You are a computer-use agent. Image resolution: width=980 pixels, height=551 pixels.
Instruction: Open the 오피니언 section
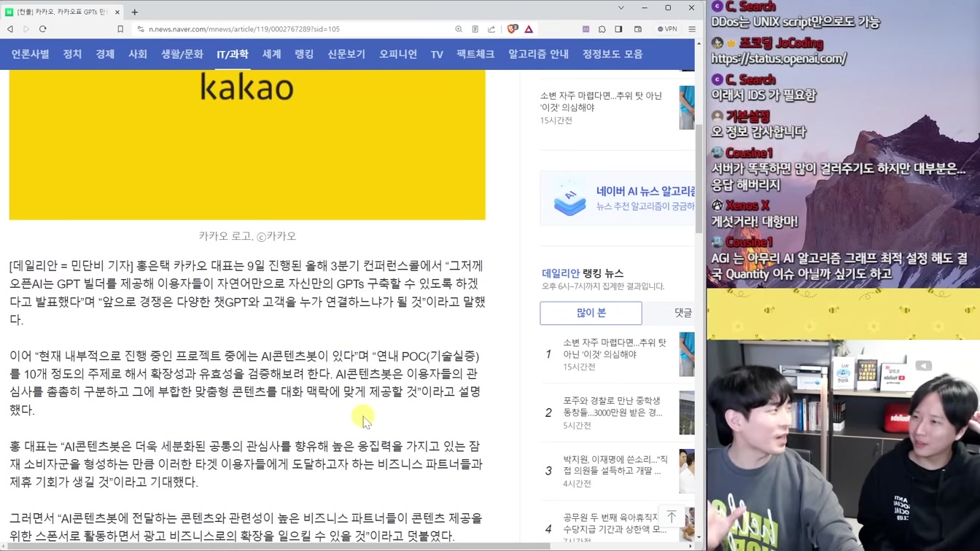pyautogui.click(x=398, y=55)
